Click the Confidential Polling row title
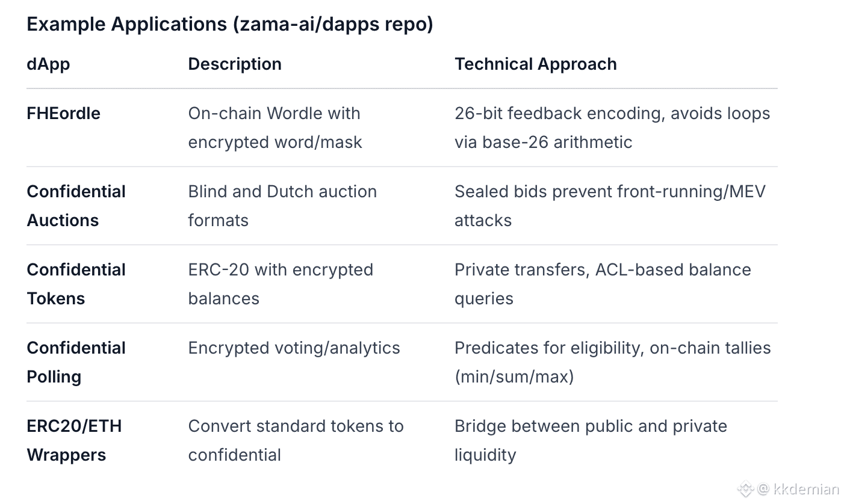Viewport: 844px width, 504px height. point(76,362)
